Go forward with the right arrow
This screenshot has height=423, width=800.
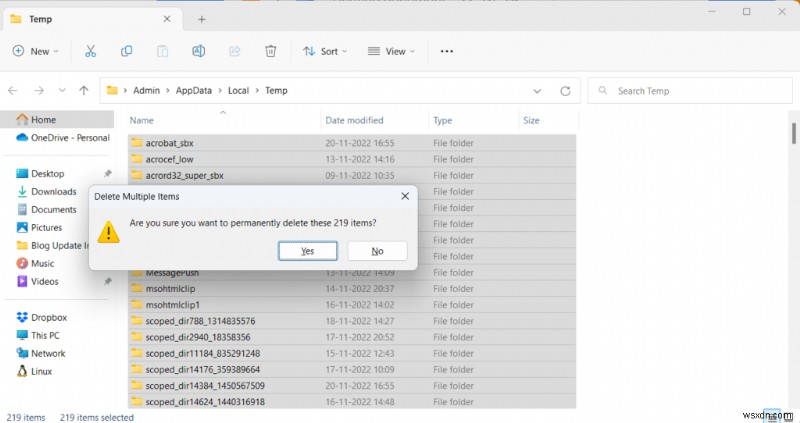point(39,90)
